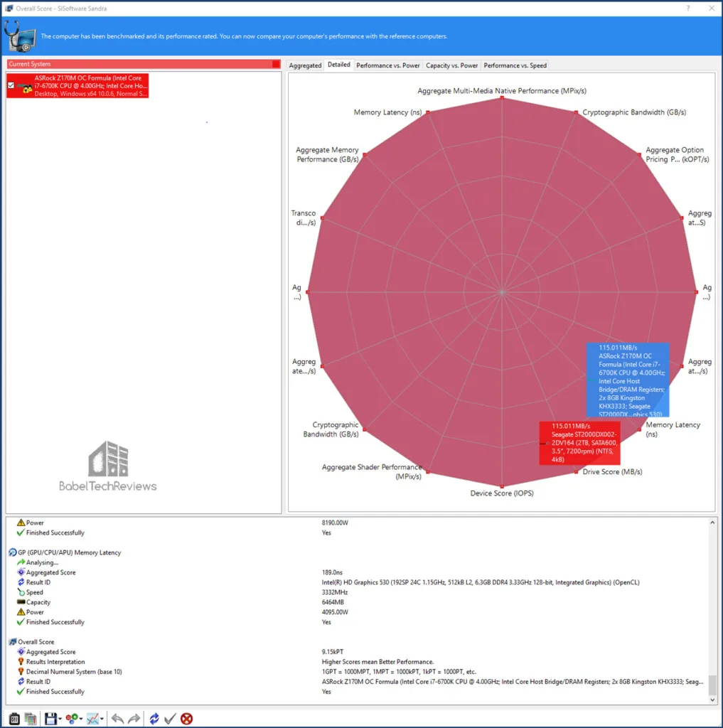Click the gray checkmark OK icon
Image resolution: width=723 pixels, height=728 pixels.
[x=170, y=718]
